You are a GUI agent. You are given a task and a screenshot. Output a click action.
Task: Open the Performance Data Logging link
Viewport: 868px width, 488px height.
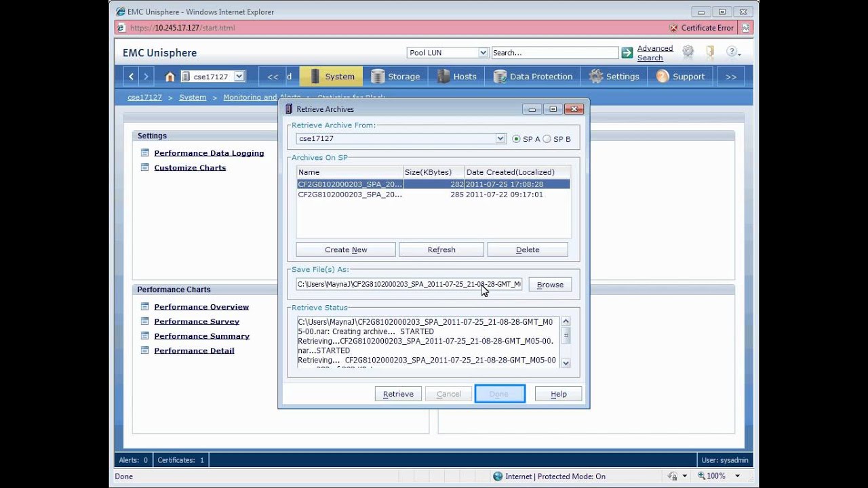209,153
